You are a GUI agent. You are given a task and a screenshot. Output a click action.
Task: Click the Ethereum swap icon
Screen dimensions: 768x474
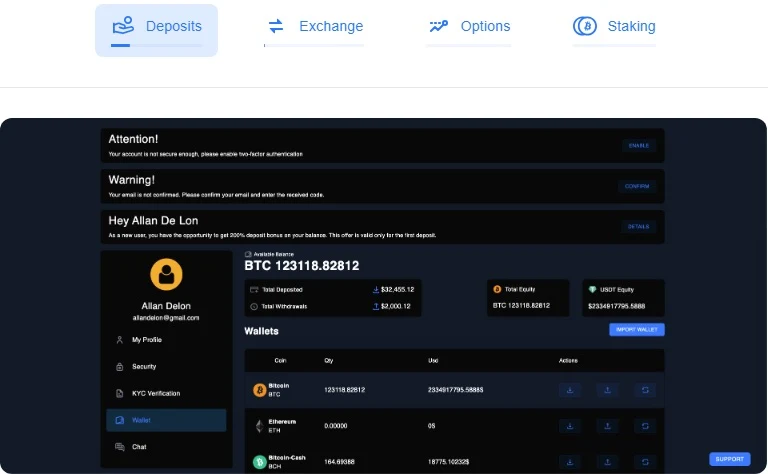coord(645,426)
